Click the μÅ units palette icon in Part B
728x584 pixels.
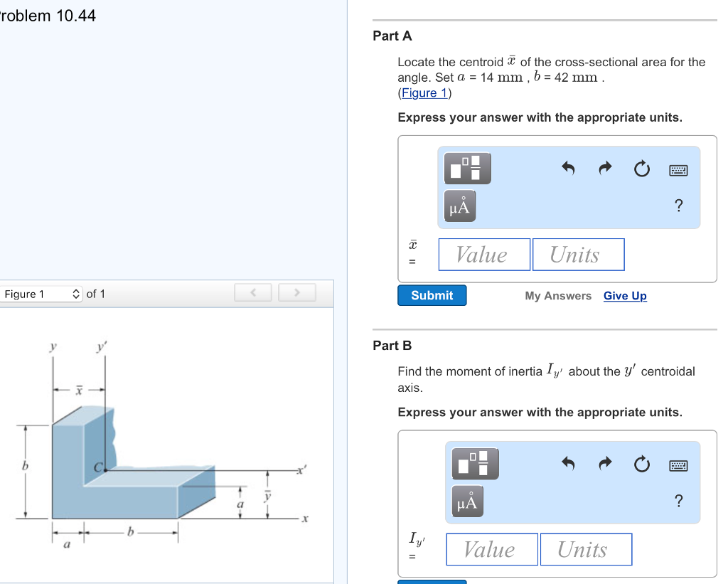click(467, 500)
